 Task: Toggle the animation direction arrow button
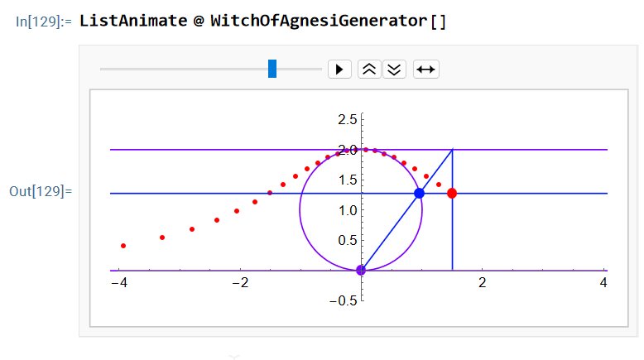(426, 69)
